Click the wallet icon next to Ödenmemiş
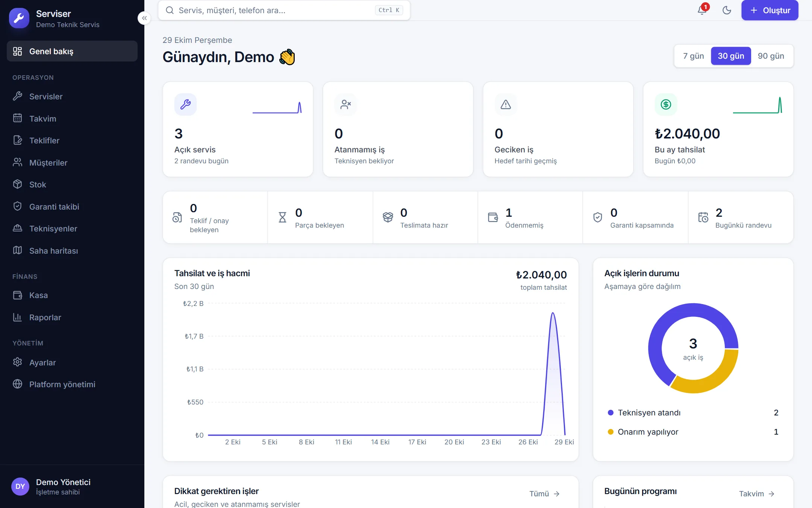 pyautogui.click(x=492, y=217)
